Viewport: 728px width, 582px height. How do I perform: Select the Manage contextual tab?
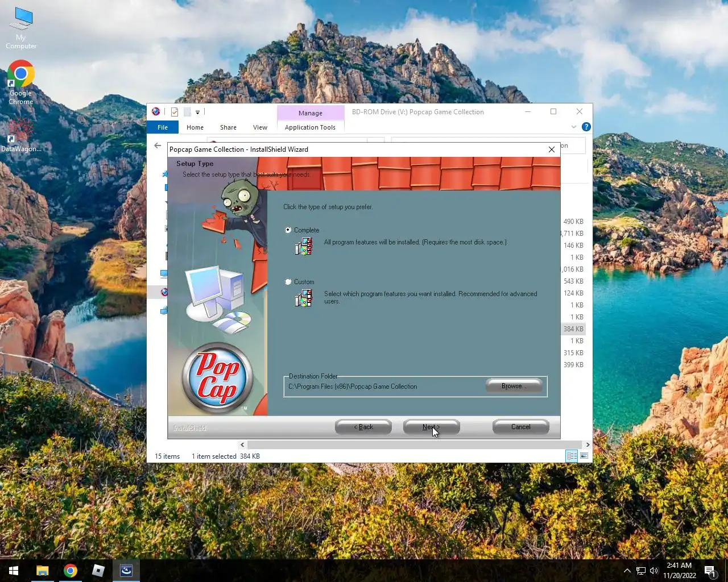(311, 113)
